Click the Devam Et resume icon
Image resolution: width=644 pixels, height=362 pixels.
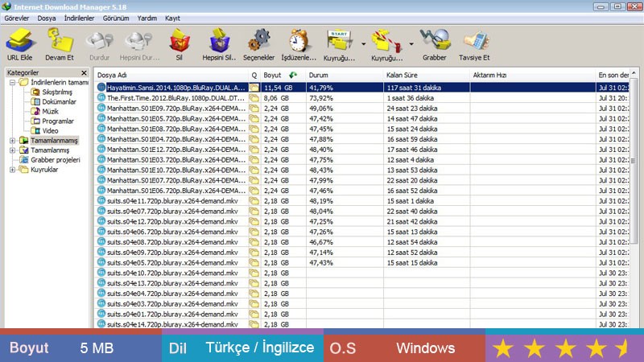coord(60,41)
